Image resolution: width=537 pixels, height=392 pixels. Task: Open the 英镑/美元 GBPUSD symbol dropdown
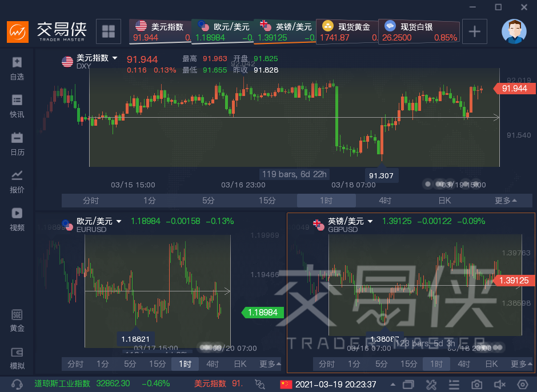[370, 221]
